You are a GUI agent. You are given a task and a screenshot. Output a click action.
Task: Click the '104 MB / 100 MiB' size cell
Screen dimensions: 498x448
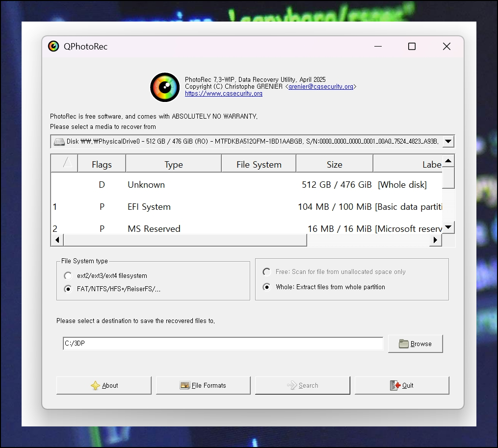tap(335, 207)
